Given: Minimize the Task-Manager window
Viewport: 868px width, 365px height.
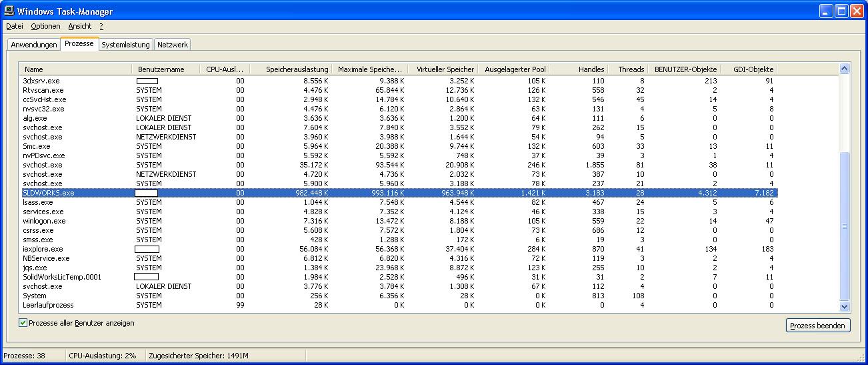Looking at the screenshot, I should [x=826, y=11].
